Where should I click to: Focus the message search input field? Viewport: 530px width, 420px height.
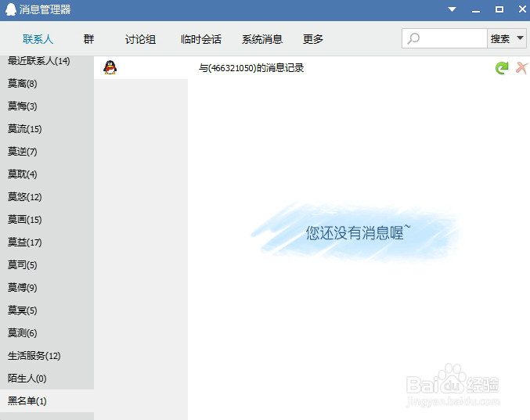tap(445, 38)
